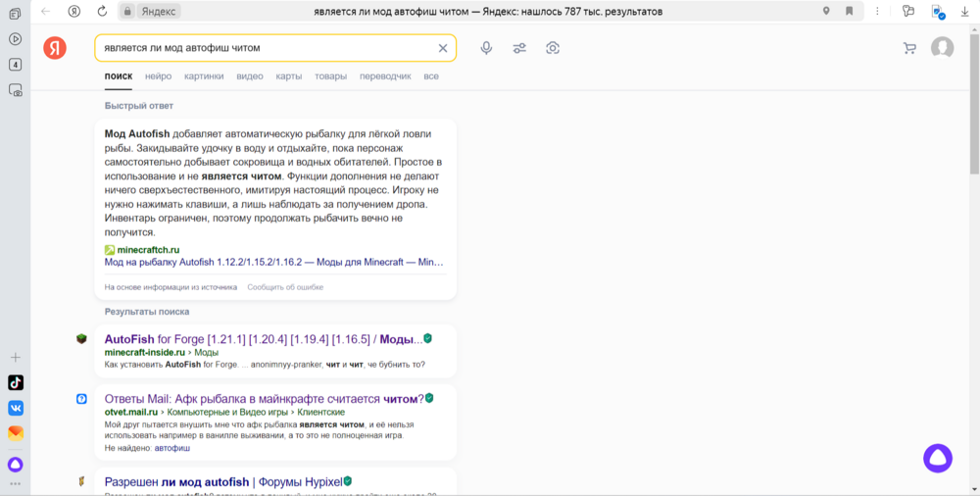Image resolution: width=980 pixels, height=496 pixels.
Task: Switch to the переводчик tab
Action: point(385,76)
